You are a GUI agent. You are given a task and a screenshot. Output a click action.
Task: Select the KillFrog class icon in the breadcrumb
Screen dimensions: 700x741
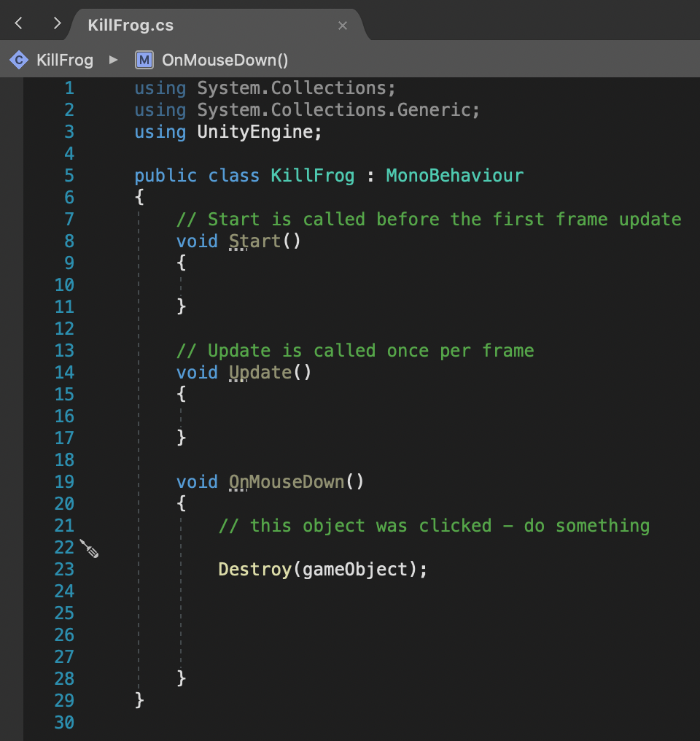pyautogui.click(x=18, y=60)
